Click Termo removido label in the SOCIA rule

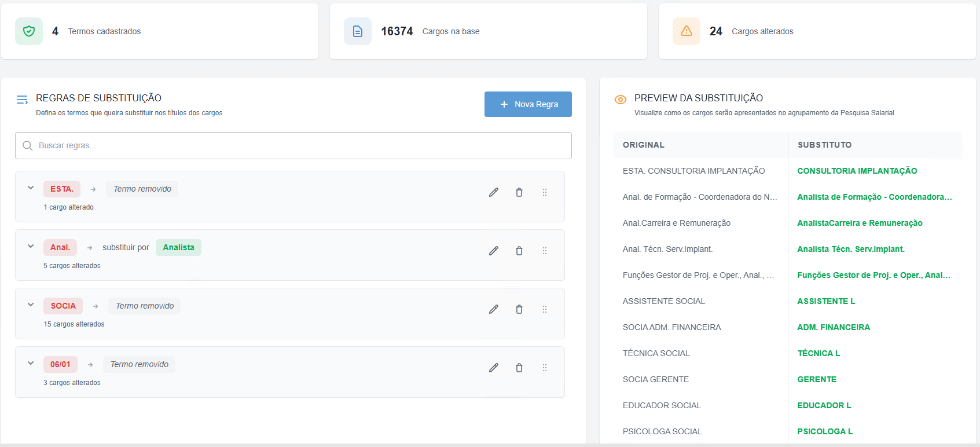tap(145, 306)
